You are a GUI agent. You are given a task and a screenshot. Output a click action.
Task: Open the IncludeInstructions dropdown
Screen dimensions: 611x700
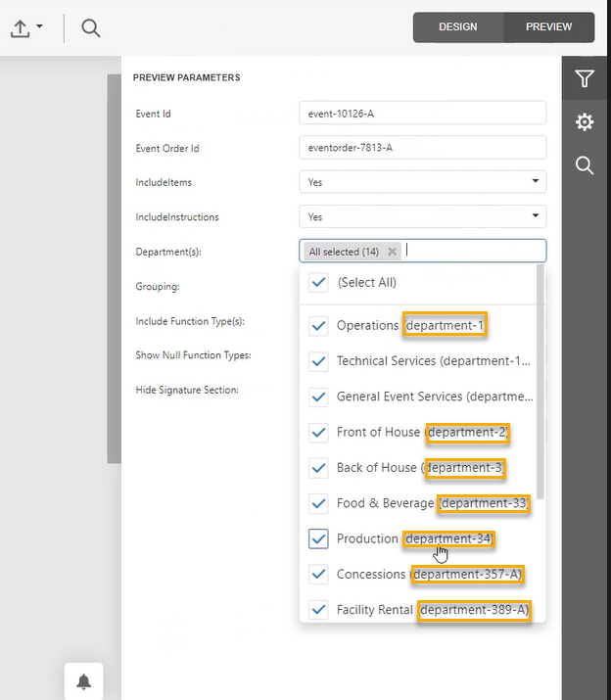pyautogui.click(x=423, y=216)
